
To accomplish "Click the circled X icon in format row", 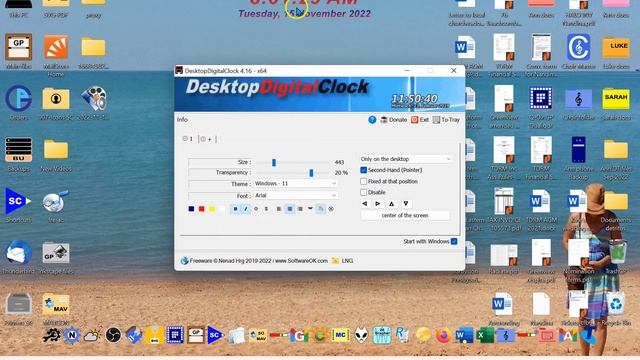I will [x=331, y=209].
